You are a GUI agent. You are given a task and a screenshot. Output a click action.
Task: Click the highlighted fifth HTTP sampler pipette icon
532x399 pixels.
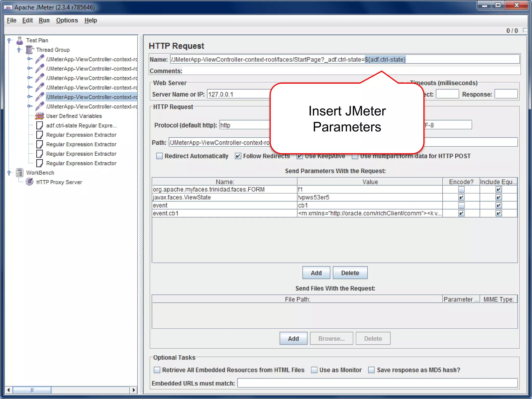click(40, 97)
